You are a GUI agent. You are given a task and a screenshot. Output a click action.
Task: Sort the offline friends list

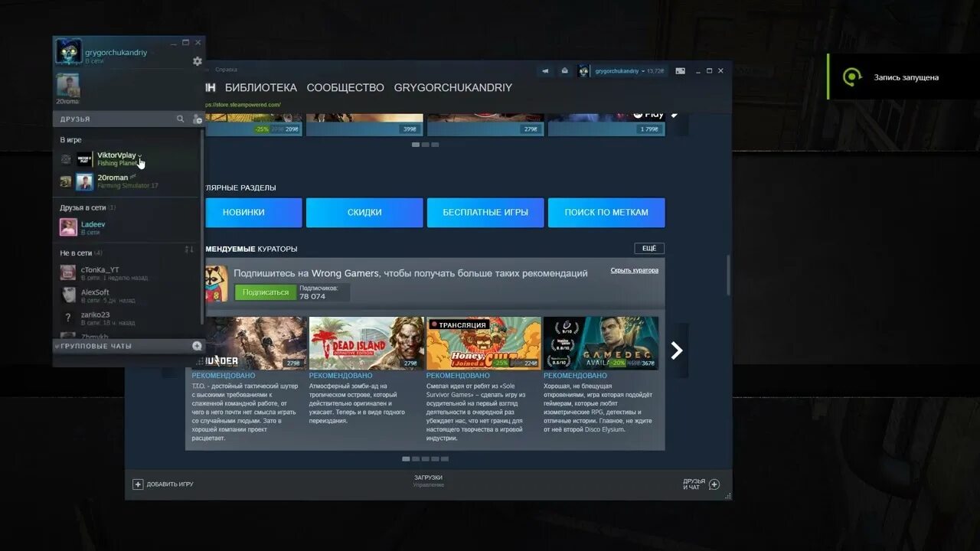pos(190,250)
